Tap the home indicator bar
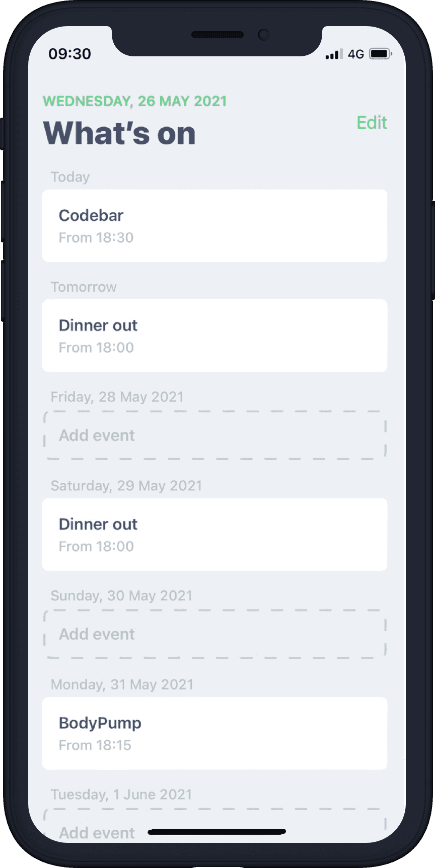Viewport: 435px width, 868px height. pos(217,832)
